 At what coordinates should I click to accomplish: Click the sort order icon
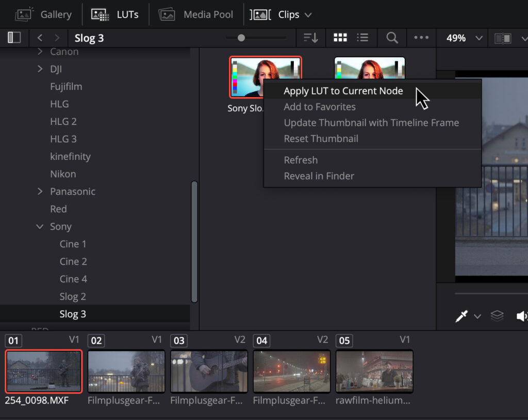pos(310,38)
